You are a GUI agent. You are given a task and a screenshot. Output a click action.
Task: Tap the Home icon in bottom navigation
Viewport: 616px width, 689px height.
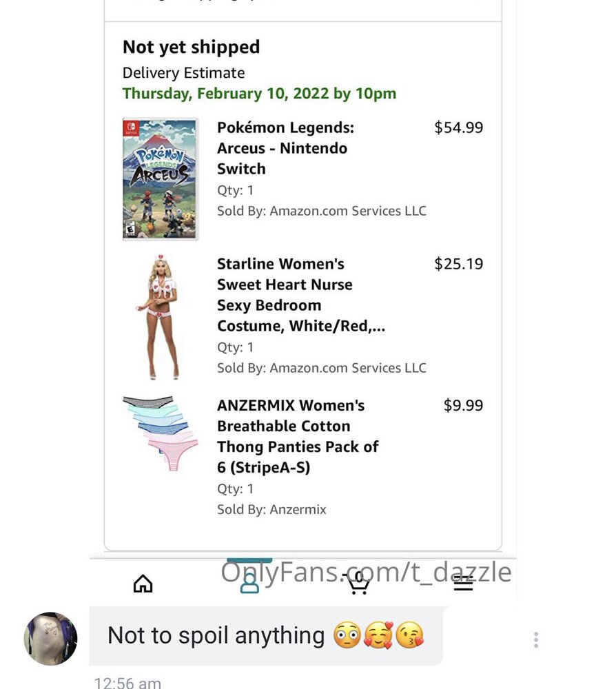point(143,584)
